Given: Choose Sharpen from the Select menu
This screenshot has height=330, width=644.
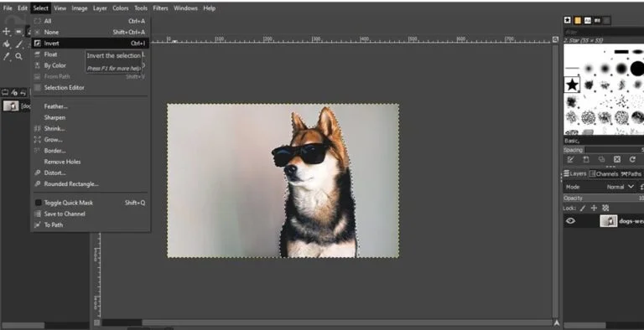Looking at the screenshot, I should pyautogui.click(x=91, y=117).
